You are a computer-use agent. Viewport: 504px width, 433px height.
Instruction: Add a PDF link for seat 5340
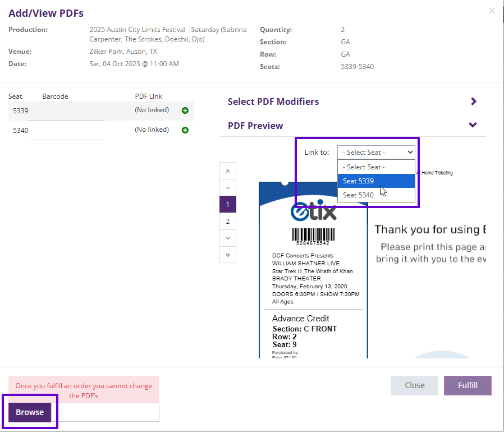pos(185,130)
